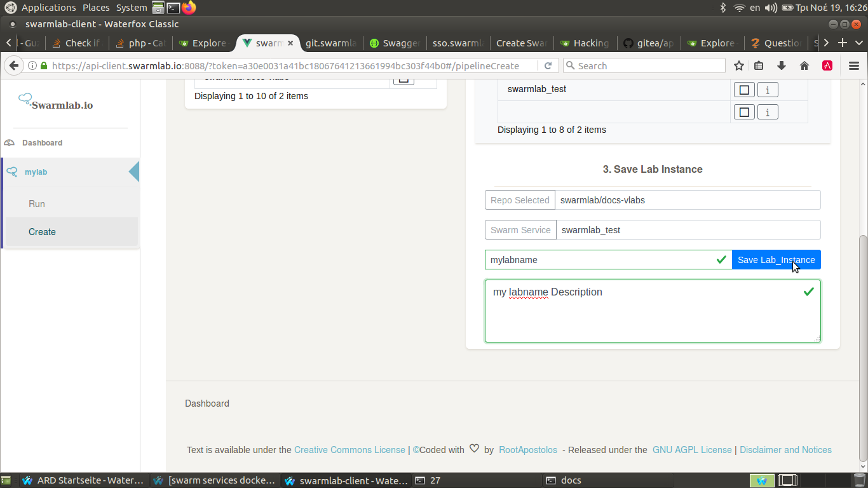
Task: Click the mylab cloud icon in sidebar
Action: [11, 172]
